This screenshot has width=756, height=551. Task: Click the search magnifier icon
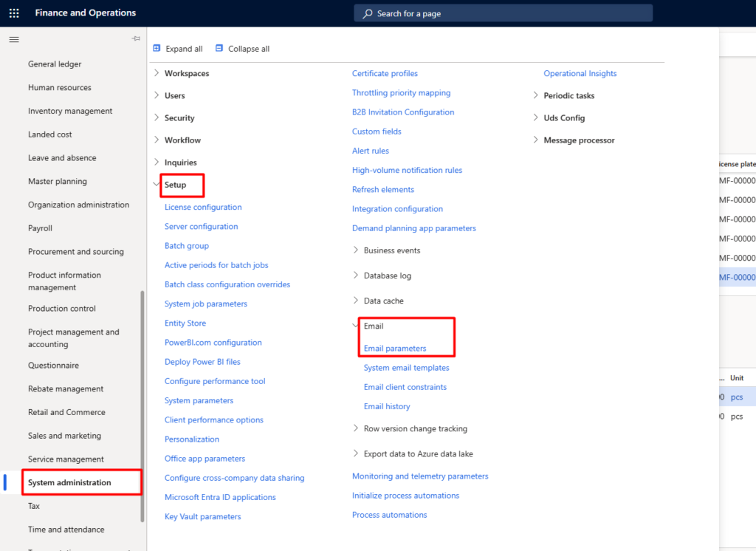click(367, 13)
